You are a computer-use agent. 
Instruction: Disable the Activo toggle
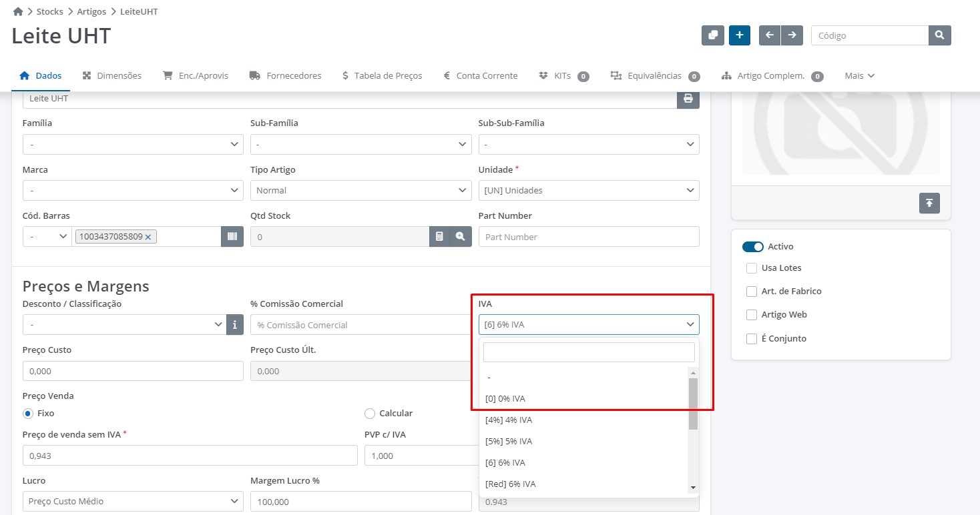pyautogui.click(x=753, y=246)
